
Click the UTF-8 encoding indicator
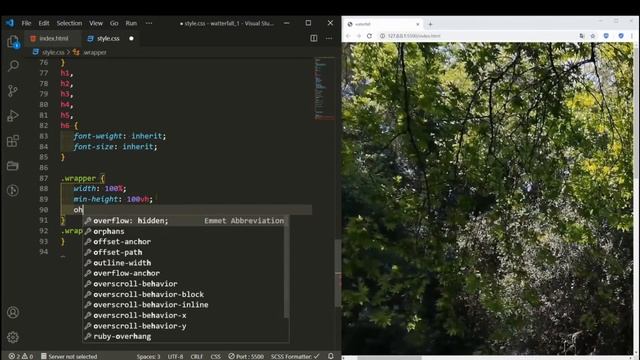point(176,356)
